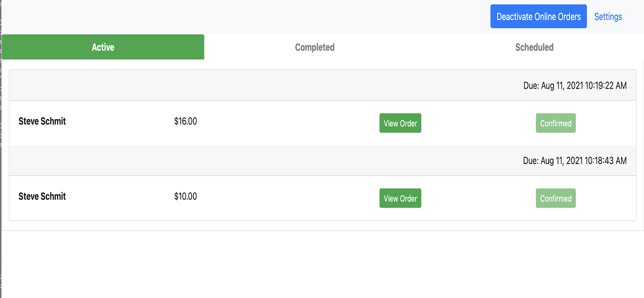
Task: Open the Settings link
Action: pyautogui.click(x=608, y=17)
